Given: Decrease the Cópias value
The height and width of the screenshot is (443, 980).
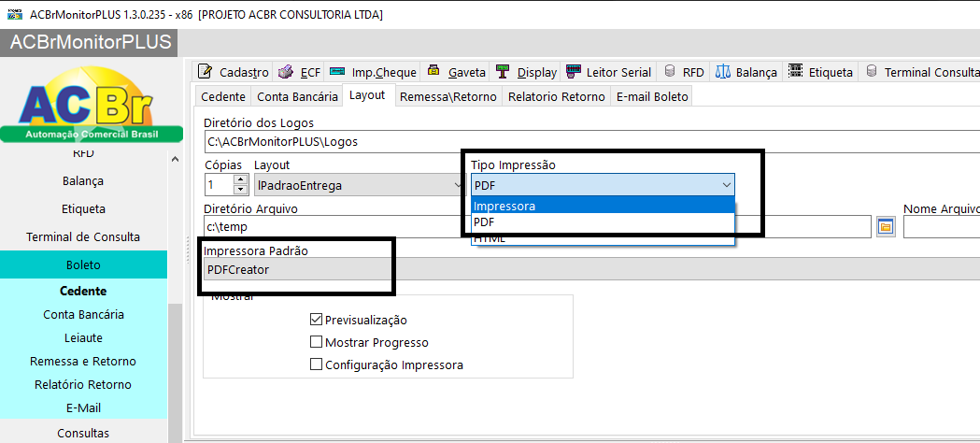Looking at the screenshot, I should pos(241,190).
